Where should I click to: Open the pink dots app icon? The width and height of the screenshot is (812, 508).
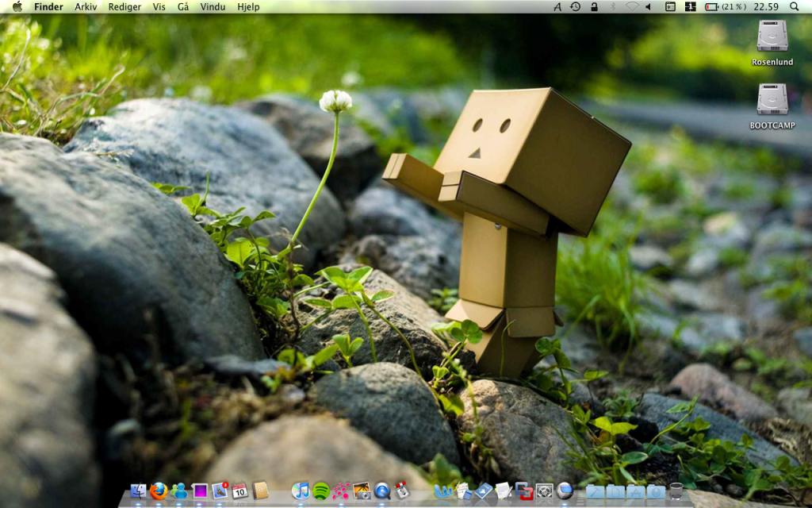(x=341, y=491)
